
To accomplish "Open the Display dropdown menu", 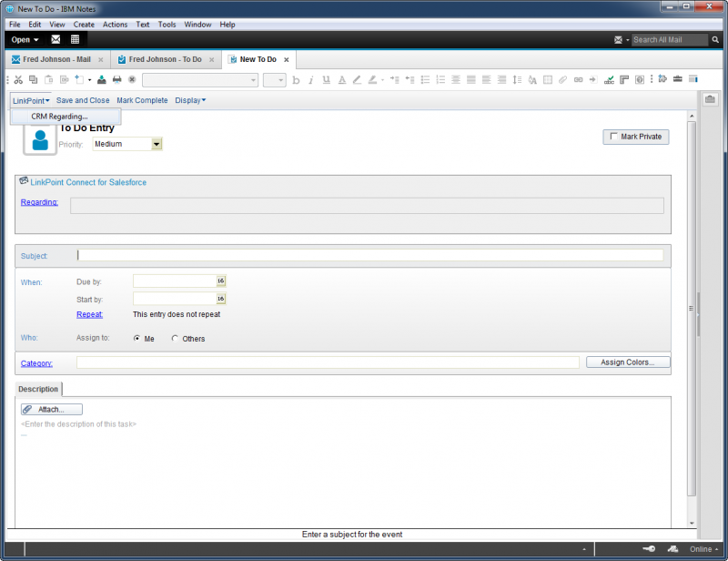I will click(x=190, y=100).
